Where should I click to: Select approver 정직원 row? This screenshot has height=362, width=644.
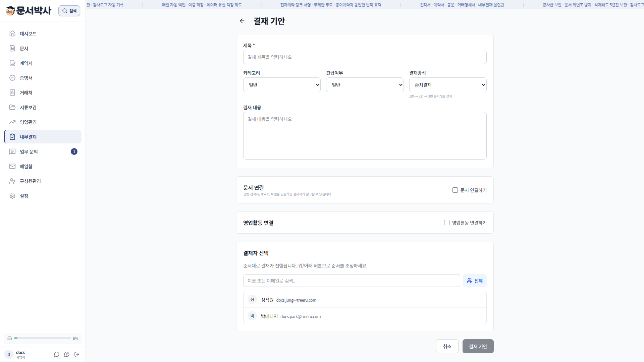tap(365, 300)
